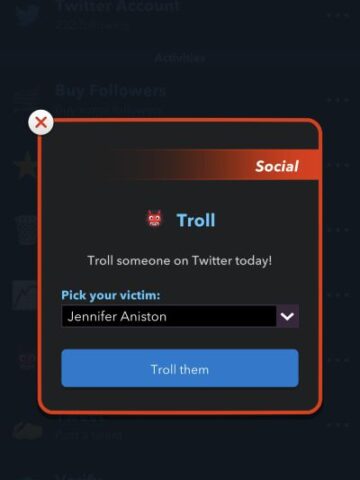This screenshot has width=360, height=480.
Task: Click the Troll heading title
Action: pos(196,220)
